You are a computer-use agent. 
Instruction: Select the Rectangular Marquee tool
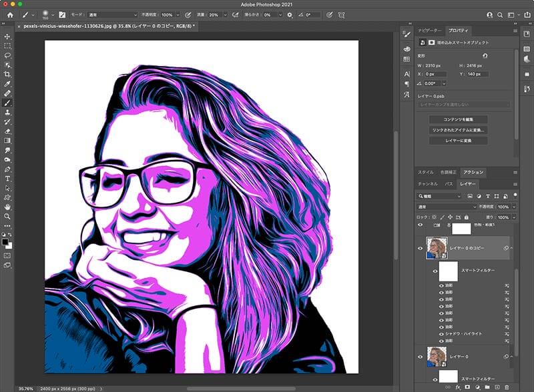pyautogui.click(x=7, y=46)
